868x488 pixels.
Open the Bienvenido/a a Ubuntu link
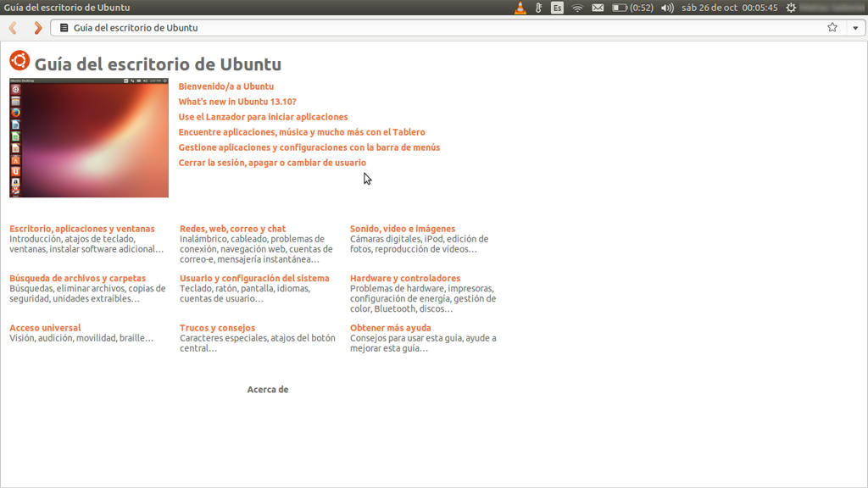[x=225, y=86]
